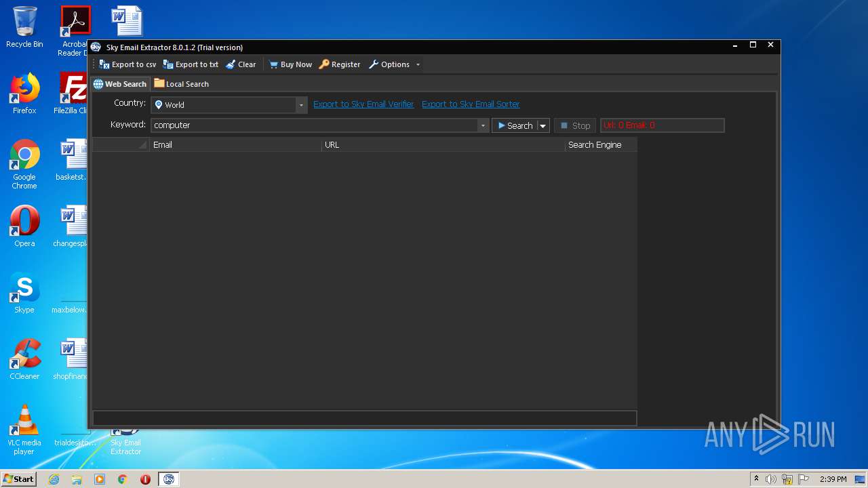
Task: Click the Sky Email Extractor title bar icon
Action: pos(96,47)
